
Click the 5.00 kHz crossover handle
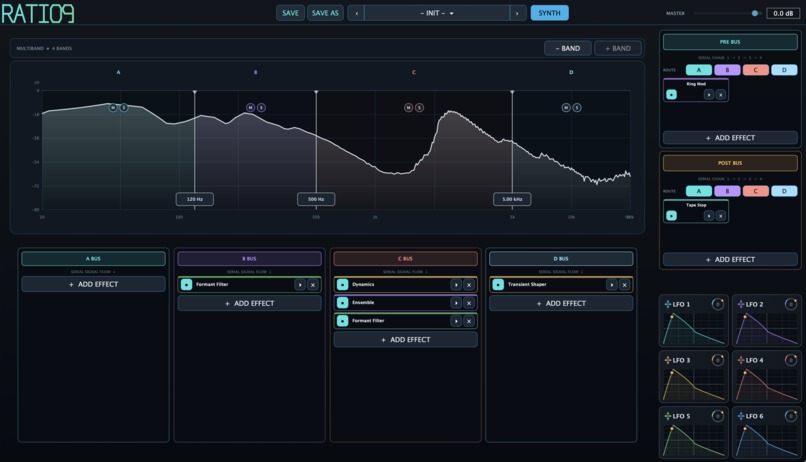tap(512, 199)
